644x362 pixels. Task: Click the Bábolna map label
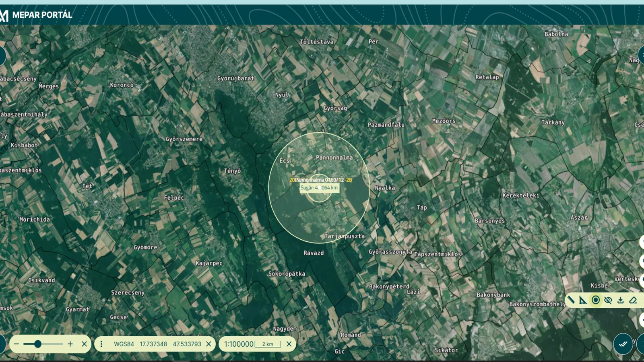point(556,34)
